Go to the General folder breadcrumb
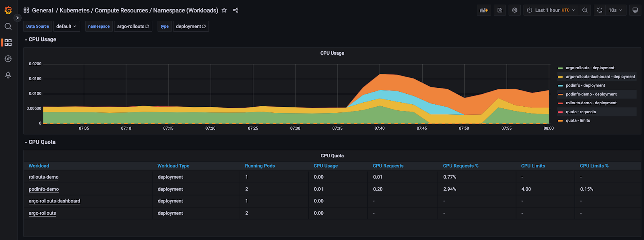The height and width of the screenshot is (240, 644). coord(42,10)
